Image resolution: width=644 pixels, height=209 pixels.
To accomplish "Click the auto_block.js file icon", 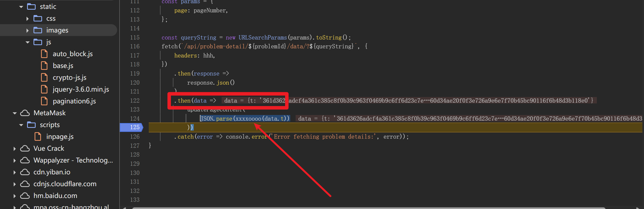I will coord(44,54).
